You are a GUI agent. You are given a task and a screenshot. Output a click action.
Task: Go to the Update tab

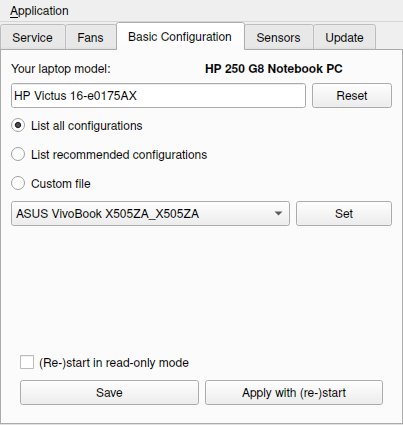click(x=344, y=37)
